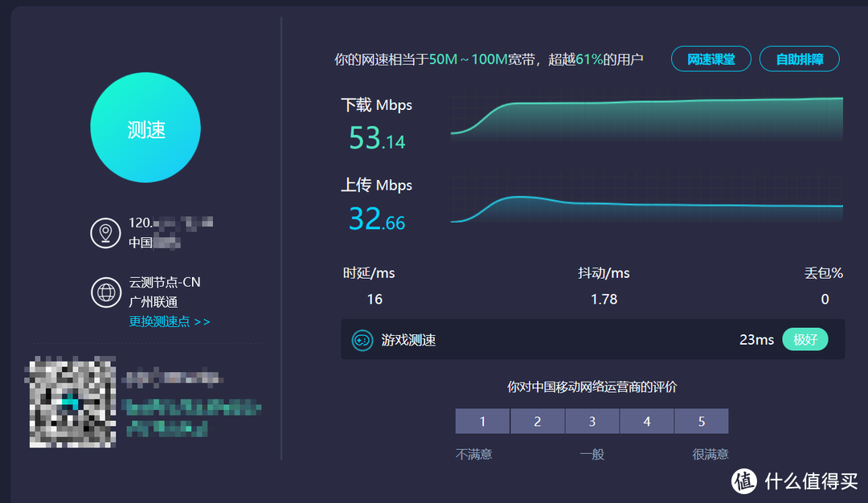Click the 游戏测速 23ms latency result
Image resolution: width=868 pixels, height=503 pixels.
tap(756, 339)
